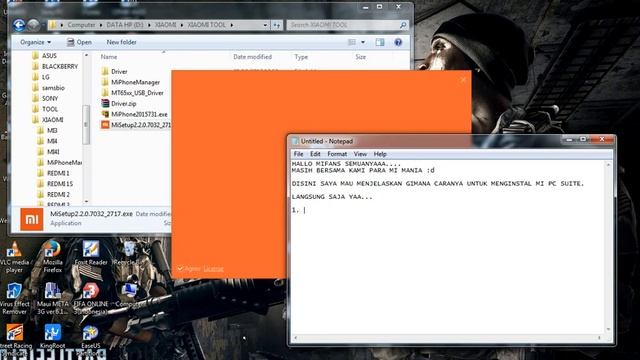Open the License link in Mi installer
The width and height of the screenshot is (640, 360).
(x=213, y=269)
